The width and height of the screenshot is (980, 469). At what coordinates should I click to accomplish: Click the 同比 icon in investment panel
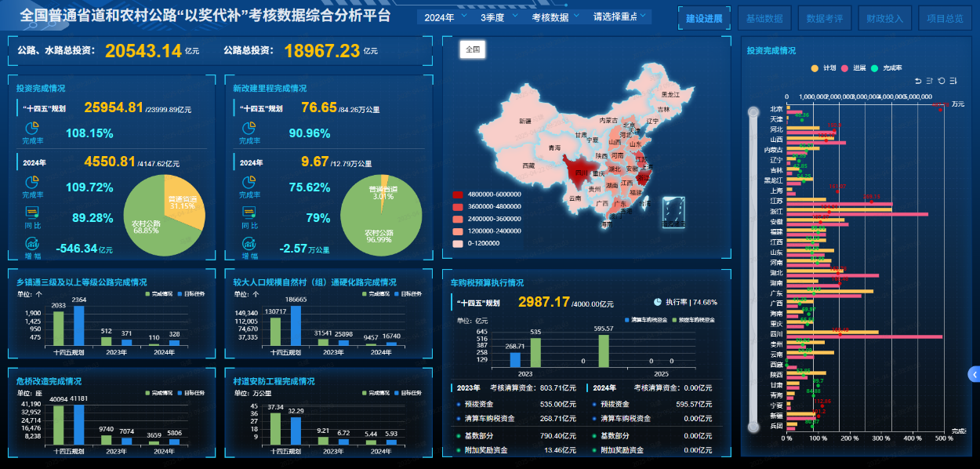32,212
